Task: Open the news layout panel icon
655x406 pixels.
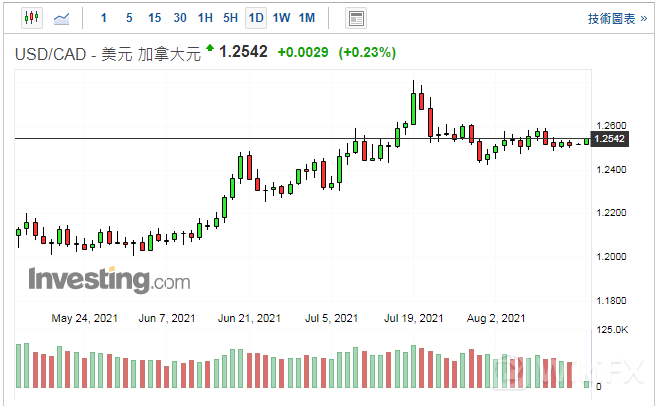Action: [355, 18]
